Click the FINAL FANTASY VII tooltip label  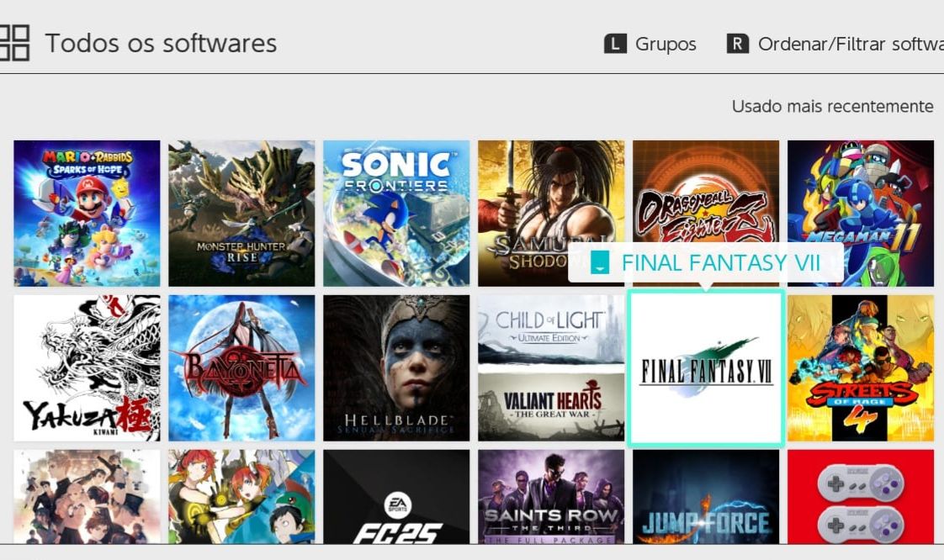721,263
